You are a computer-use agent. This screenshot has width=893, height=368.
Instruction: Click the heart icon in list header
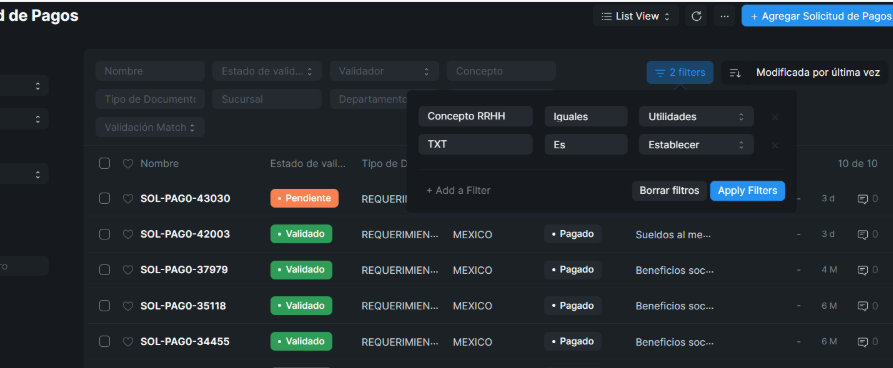coord(128,164)
